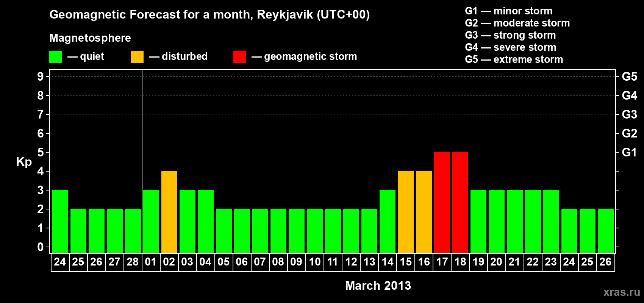This screenshot has height=303, width=644.
Task: Select the green bar above last date 26
Action: click(x=606, y=231)
